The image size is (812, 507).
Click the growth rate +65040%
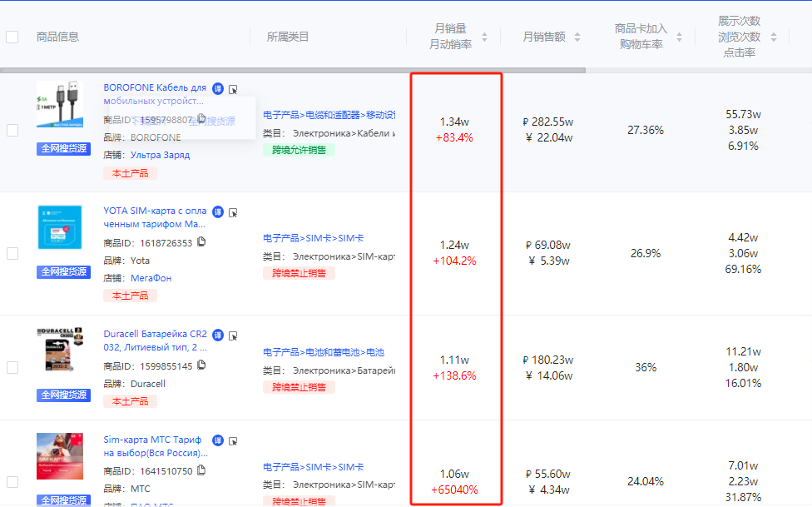coord(454,490)
